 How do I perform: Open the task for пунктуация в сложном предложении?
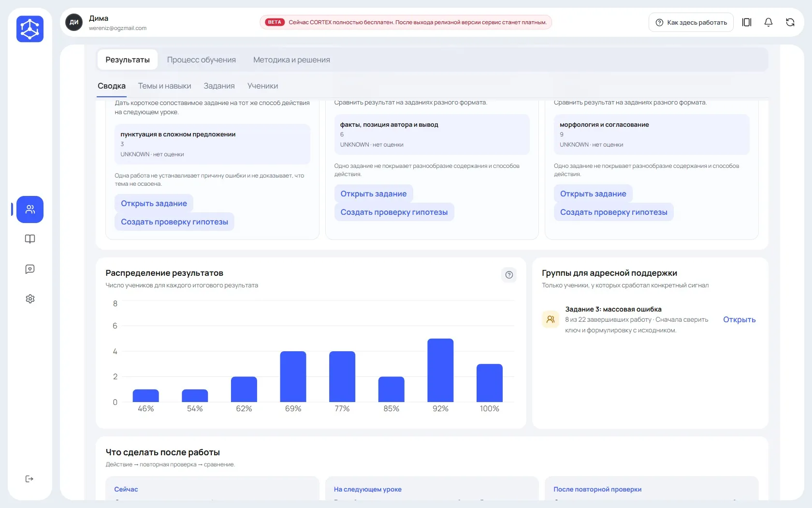[154, 203]
